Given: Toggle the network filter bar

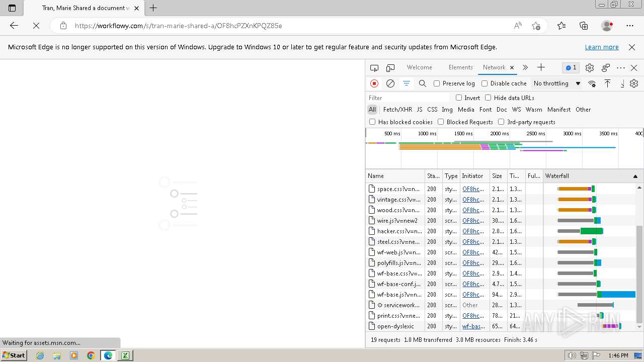Looking at the screenshot, I should click(406, 83).
